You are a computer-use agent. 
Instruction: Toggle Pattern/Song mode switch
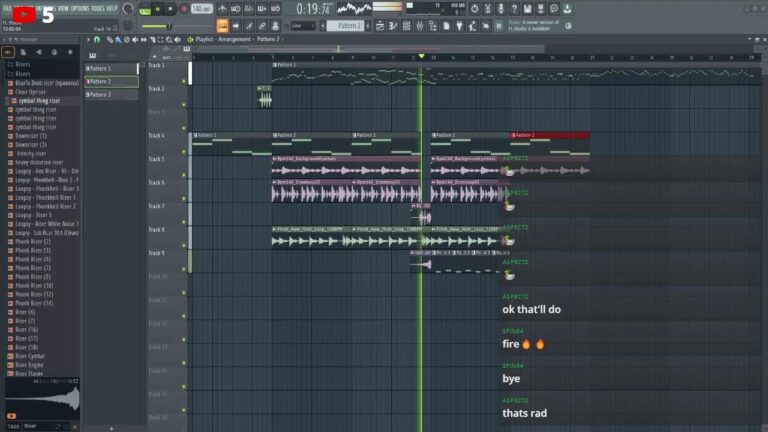tap(145, 9)
